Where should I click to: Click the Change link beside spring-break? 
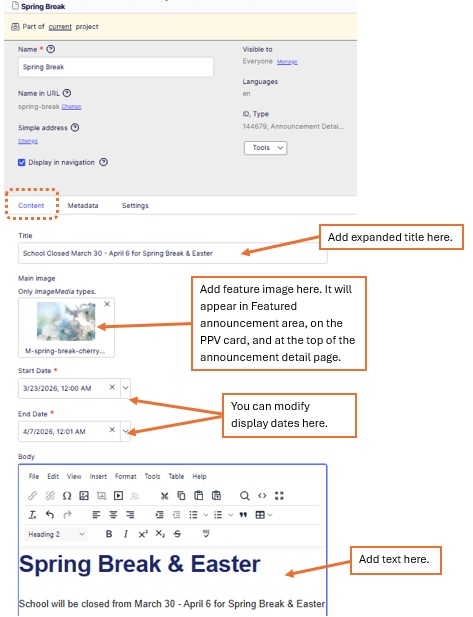(x=71, y=107)
